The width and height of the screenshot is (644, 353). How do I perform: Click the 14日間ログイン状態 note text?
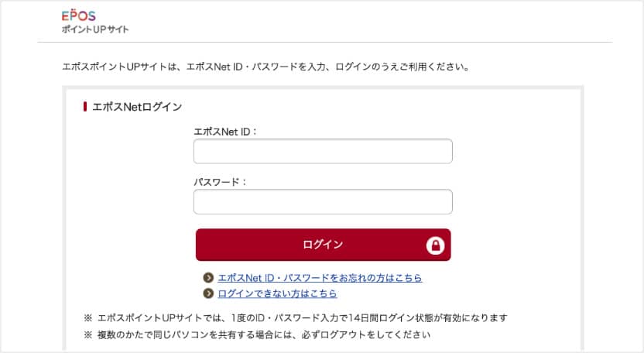(x=302, y=318)
